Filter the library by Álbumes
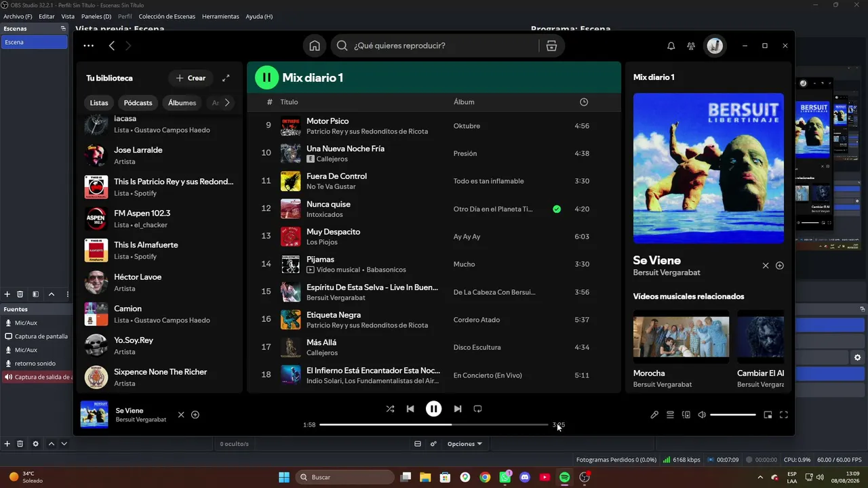This screenshot has height=488, width=868. pyautogui.click(x=182, y=103)
